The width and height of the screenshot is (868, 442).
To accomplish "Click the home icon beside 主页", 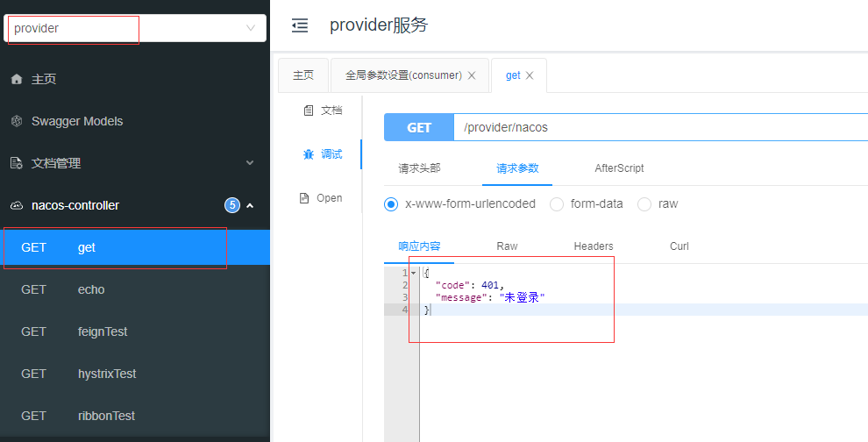I will [x=17, y=79].
